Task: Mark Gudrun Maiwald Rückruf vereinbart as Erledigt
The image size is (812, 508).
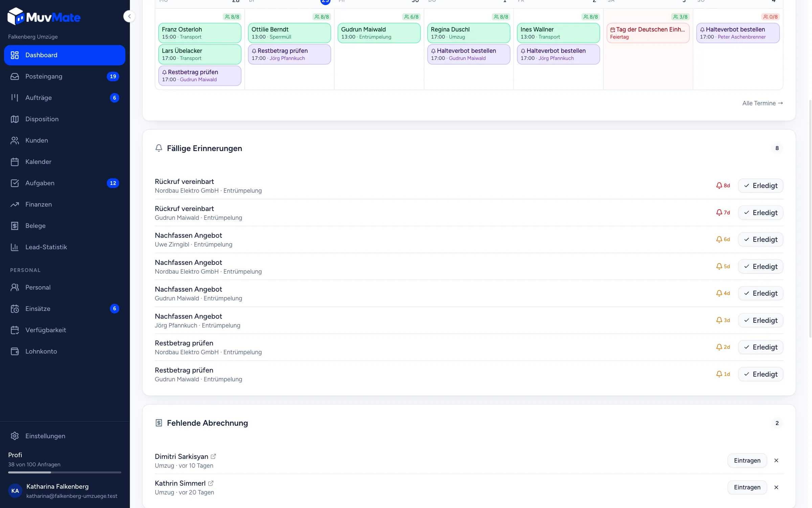Action: coord(760,213)
